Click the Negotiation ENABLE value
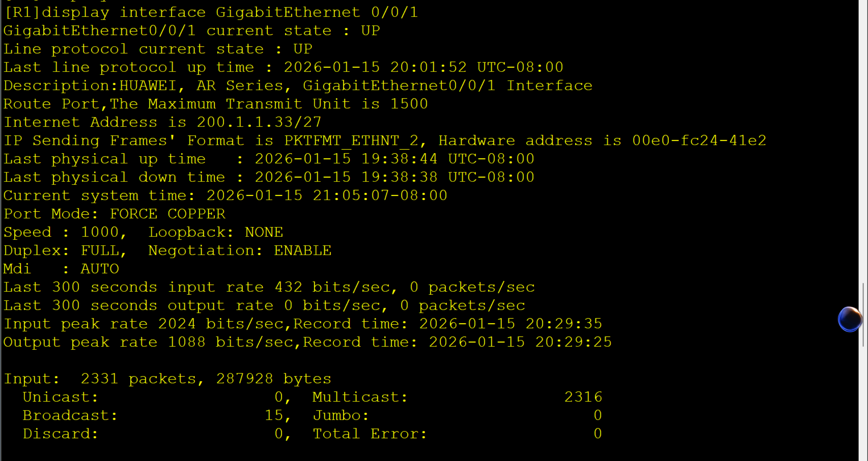The height and width of the screenshot is (461, 868). coord(302,250)
